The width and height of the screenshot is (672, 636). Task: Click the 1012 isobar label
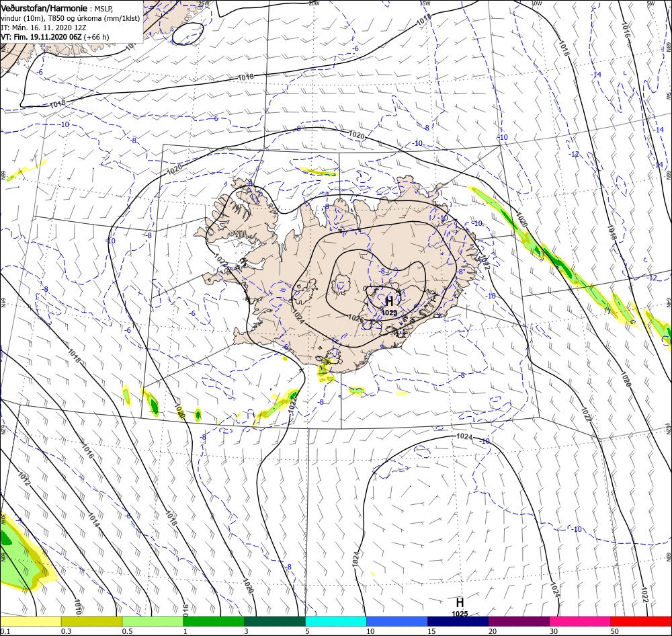click(24, 479)
